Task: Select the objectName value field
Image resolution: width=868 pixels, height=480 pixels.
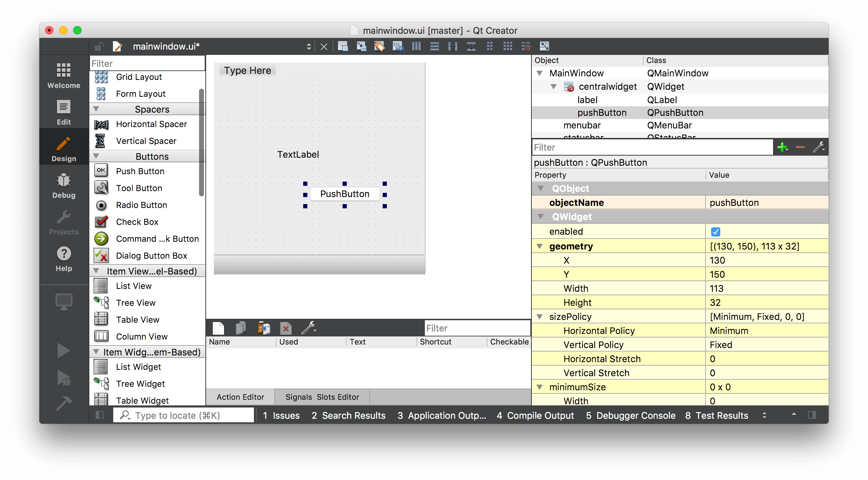Action: tap(765, 203)
